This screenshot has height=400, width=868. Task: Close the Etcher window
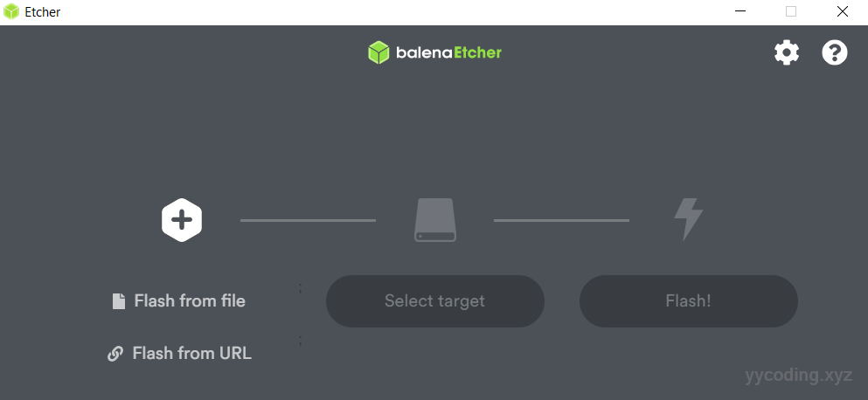pos(842,12)
